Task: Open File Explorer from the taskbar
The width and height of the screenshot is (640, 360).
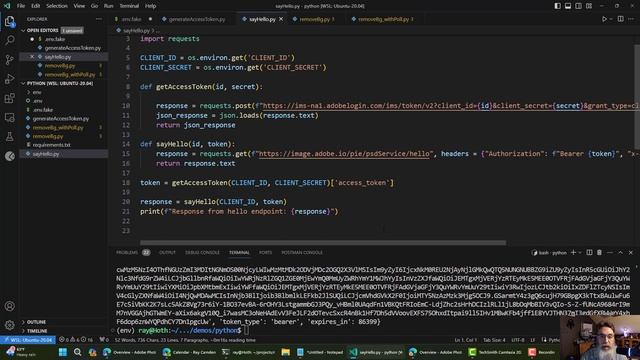Action: [285, 352]
